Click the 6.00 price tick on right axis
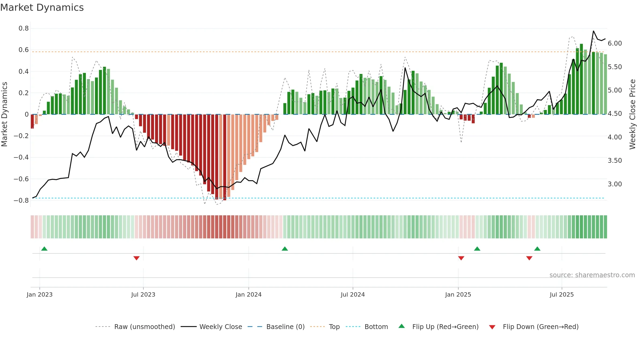644x362 pixels. click(x=615, y=43)
